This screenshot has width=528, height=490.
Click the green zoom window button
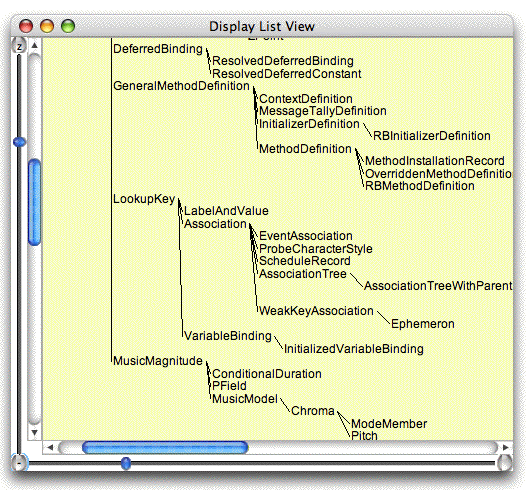(x=68, y=26)
